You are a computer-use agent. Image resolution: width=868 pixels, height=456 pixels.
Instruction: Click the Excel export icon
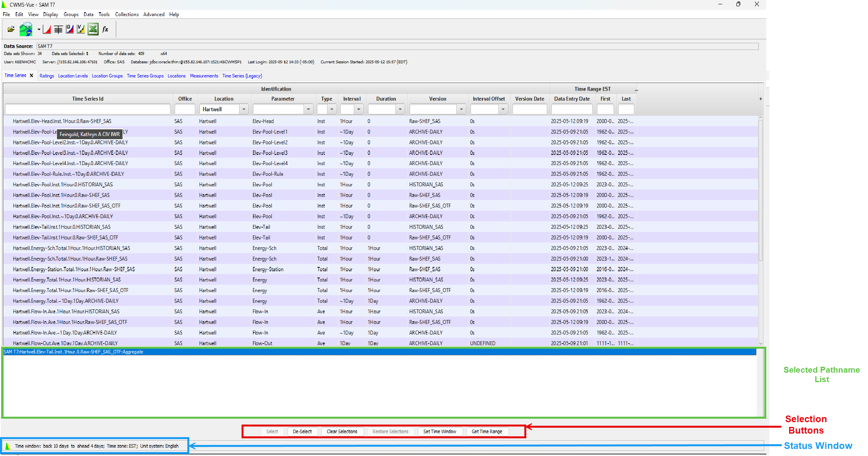point(93,29)
